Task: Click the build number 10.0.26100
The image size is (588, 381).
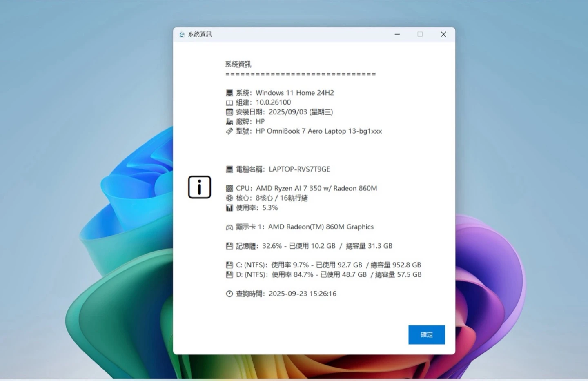Action: [x=273, y=102]
